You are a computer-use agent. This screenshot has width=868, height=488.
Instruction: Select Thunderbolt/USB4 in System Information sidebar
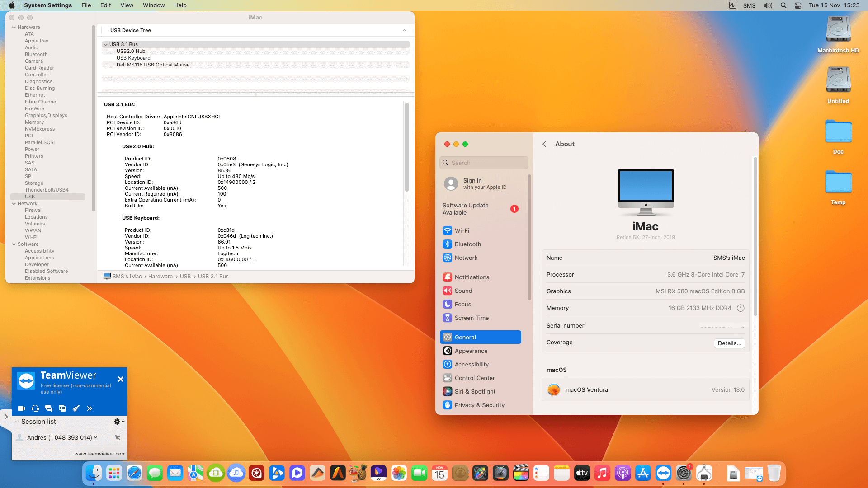(x=47, y=190)
